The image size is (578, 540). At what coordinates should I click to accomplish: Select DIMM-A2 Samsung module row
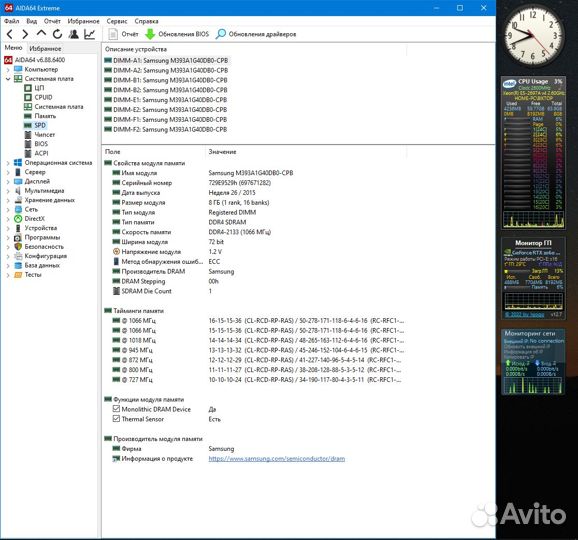166,70
